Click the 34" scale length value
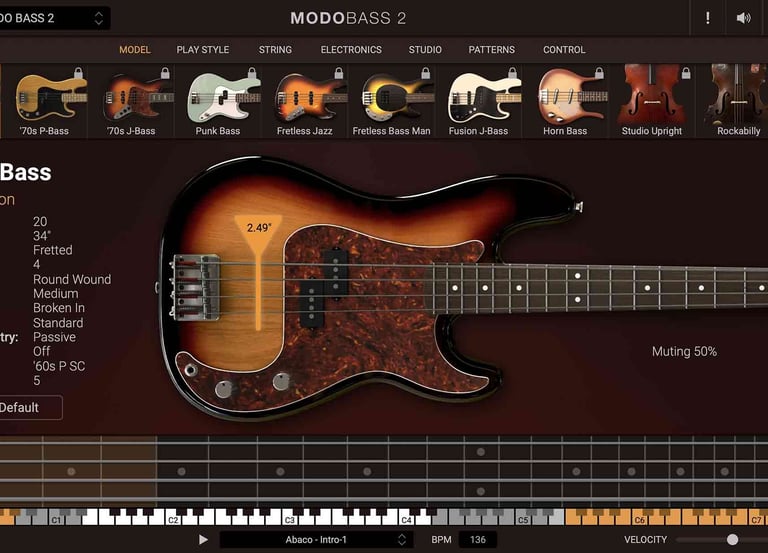 point(42,236)
